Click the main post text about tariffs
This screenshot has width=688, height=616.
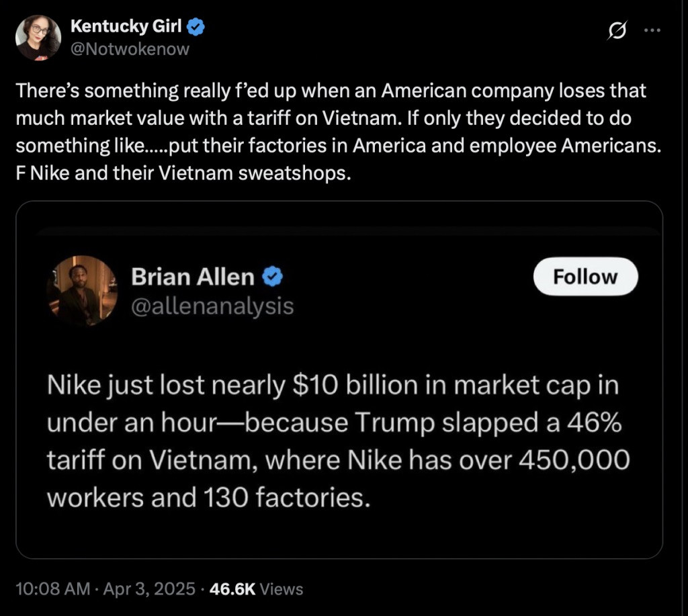pos(329,118)
